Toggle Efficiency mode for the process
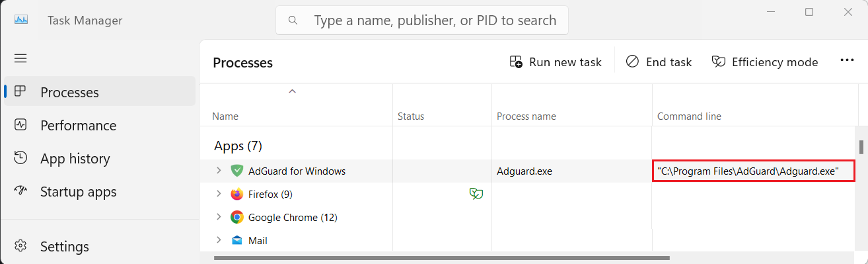This screenshot has width=868, height=264. click(765, 62)
